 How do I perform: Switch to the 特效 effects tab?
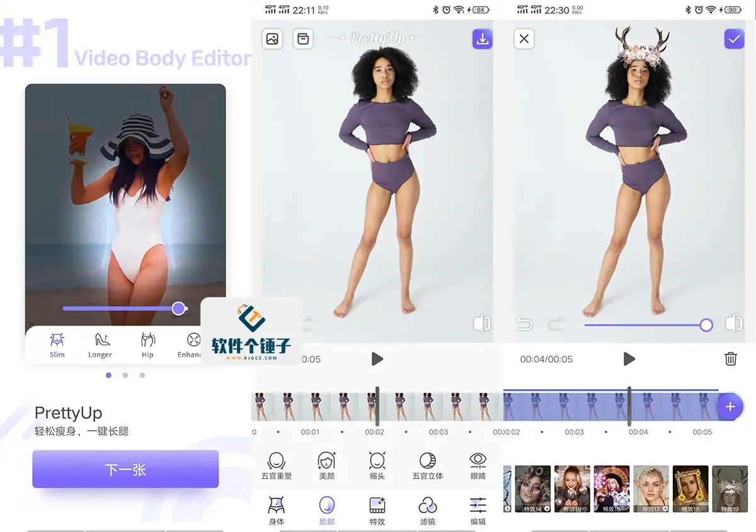point(377,511)
